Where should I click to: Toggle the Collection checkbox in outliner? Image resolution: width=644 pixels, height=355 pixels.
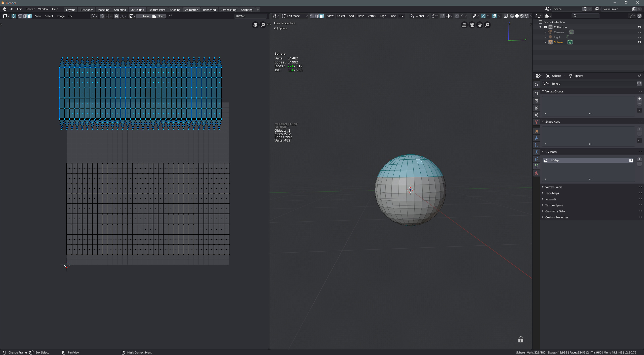pyautogui.click(x=545, y=27)
